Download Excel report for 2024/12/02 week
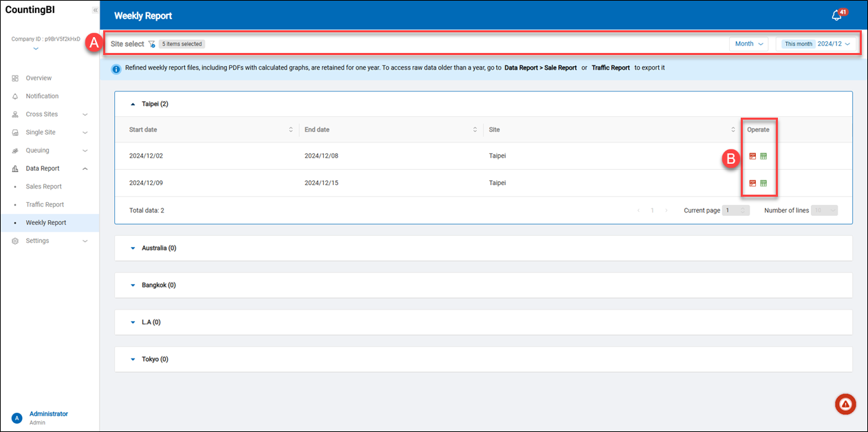 coord(763,156)
